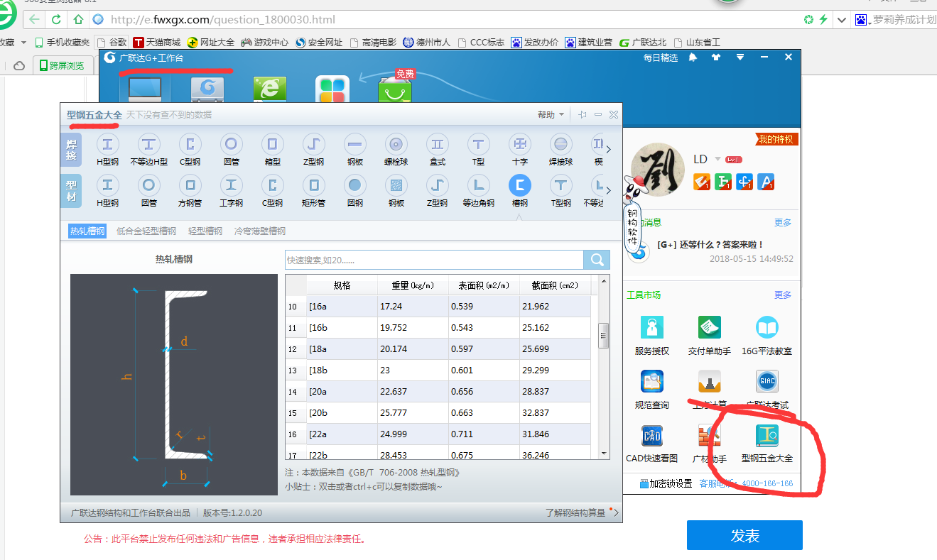This screenshot has height=560, width=937.
Task: Open the 服务授权 tool
Action: 652,328
